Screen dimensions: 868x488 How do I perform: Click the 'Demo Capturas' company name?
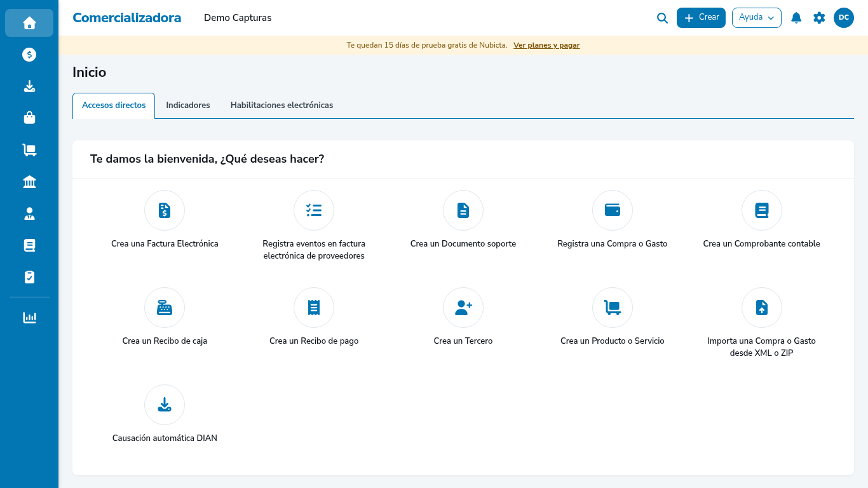(x=238, y=18)
